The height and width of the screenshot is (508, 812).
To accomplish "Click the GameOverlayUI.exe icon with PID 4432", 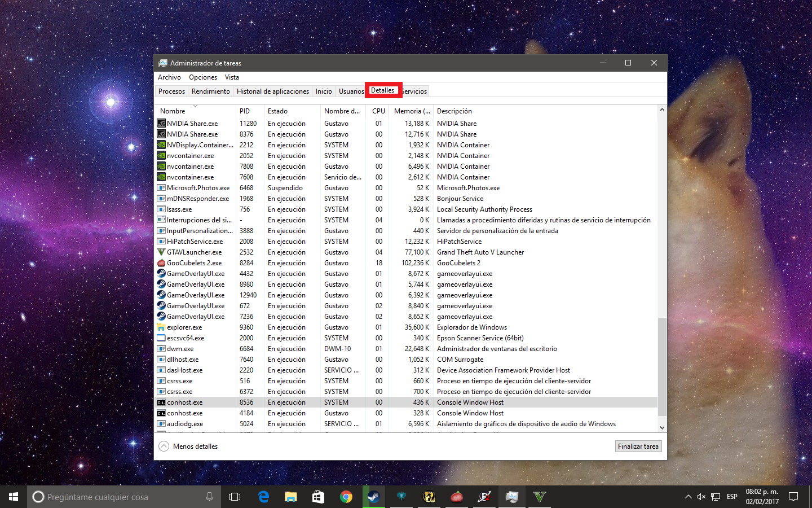I will click(x=161, y=274).
